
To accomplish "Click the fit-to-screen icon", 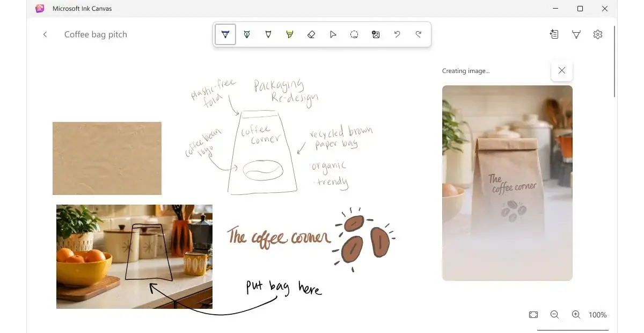I will [533, 315].
